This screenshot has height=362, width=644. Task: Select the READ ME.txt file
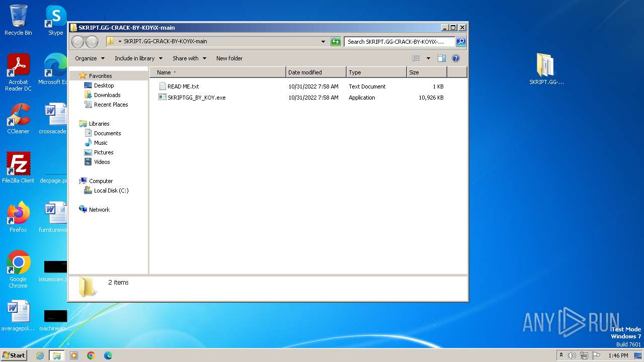click(183, 86)
